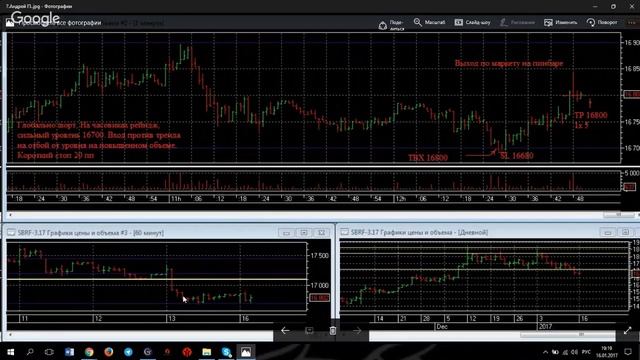Screen dimensions: 640x360
Task: Open the volume control in system tray
Action: point(575,352)
